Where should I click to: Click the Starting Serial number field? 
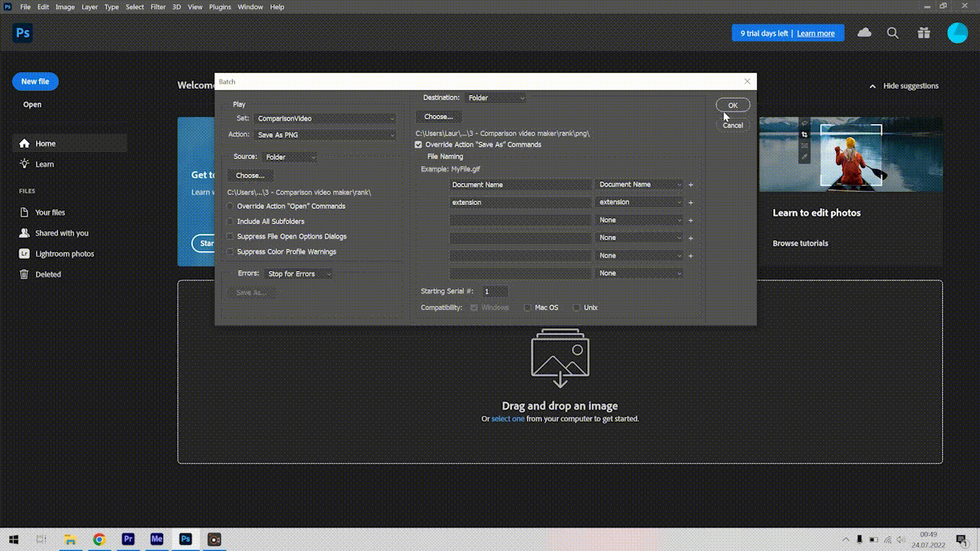494,292
